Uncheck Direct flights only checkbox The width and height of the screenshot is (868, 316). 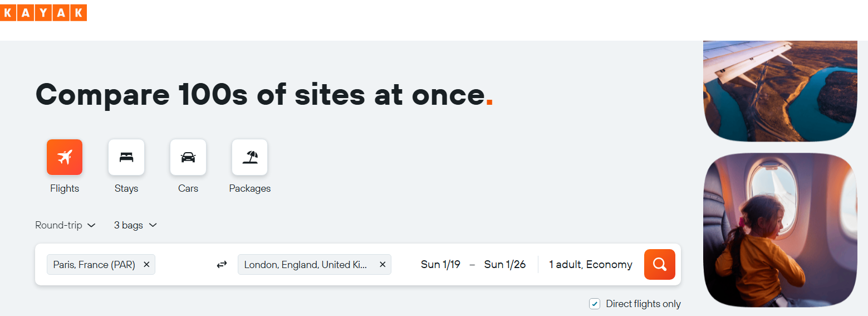click(595, 304)
